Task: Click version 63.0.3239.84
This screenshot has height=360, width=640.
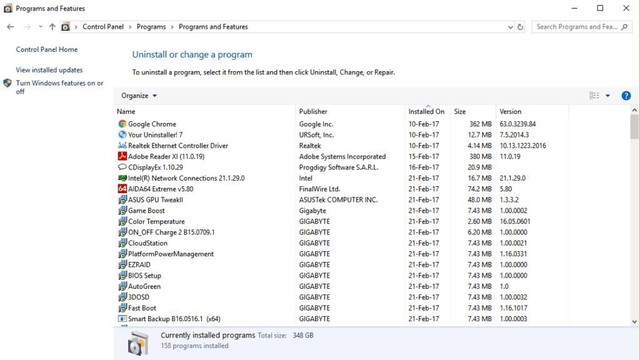Action: point(518,124)
